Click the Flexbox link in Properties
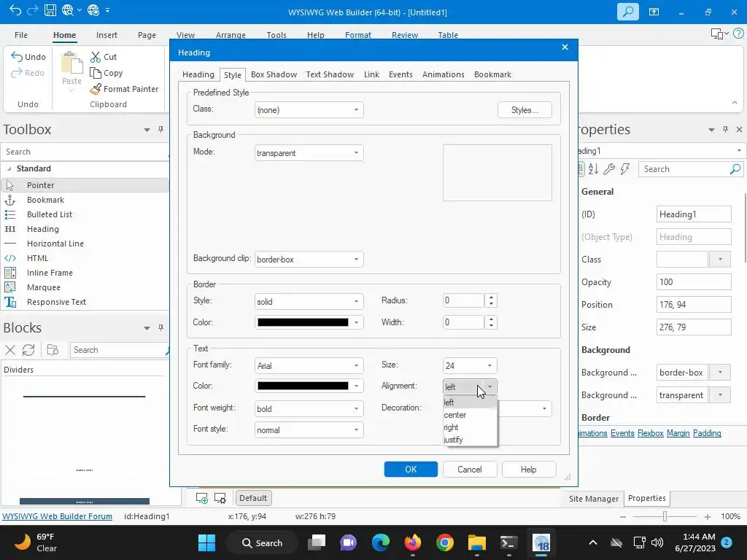The image size is (747, 560). point(650,433)
